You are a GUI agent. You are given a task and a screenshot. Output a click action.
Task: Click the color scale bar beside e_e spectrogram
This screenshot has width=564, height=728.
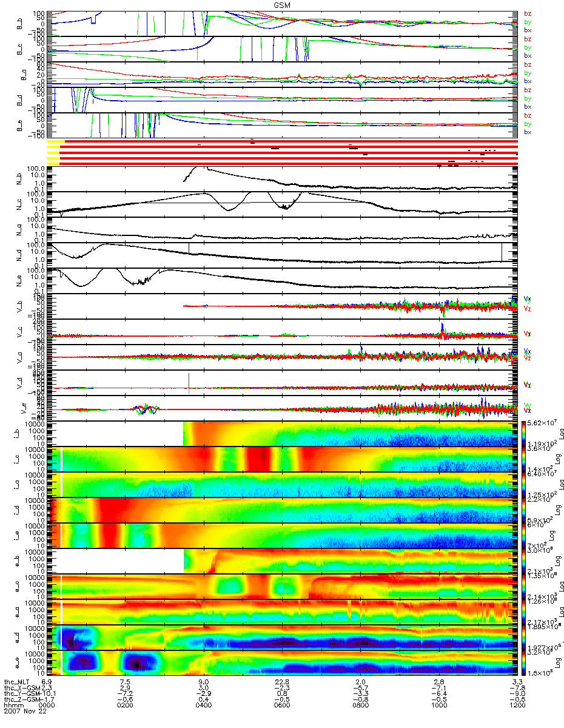pyautogui.click(x=525, y=662)
